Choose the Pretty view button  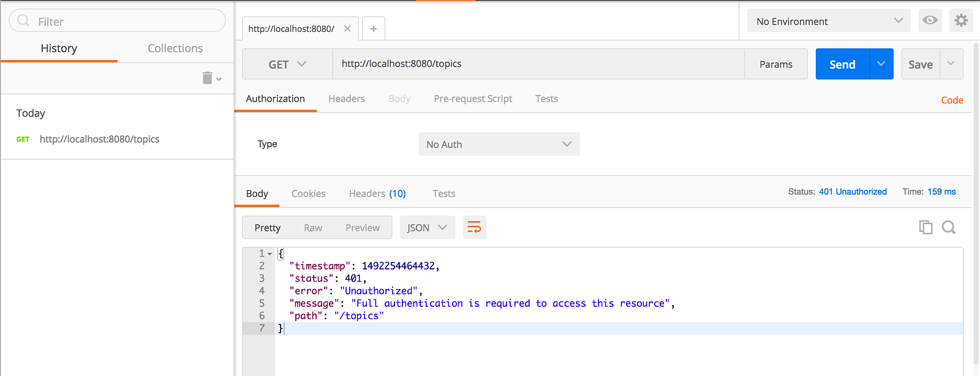(268, 228)
